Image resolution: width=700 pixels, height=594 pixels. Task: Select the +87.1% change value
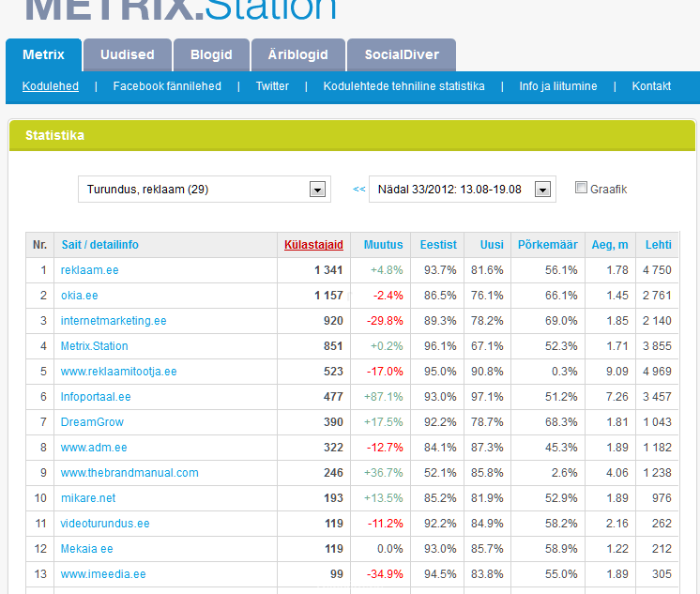tap(384, 397)
